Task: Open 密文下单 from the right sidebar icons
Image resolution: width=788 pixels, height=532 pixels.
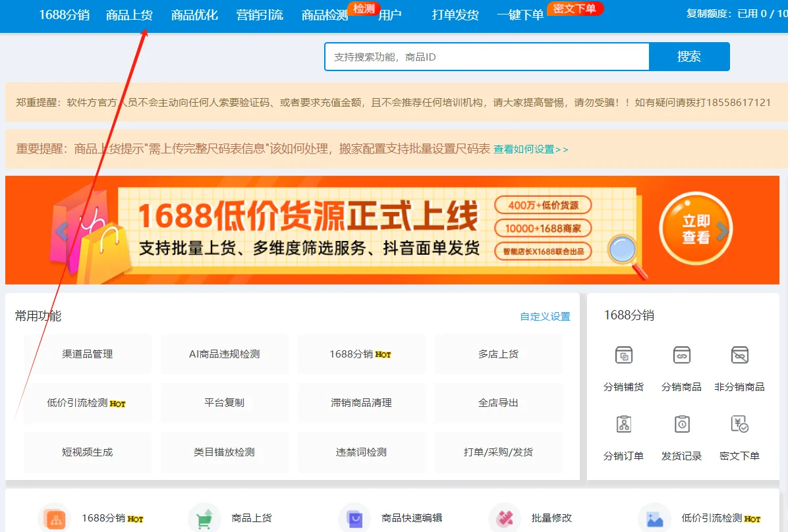Action: point(739,425)
